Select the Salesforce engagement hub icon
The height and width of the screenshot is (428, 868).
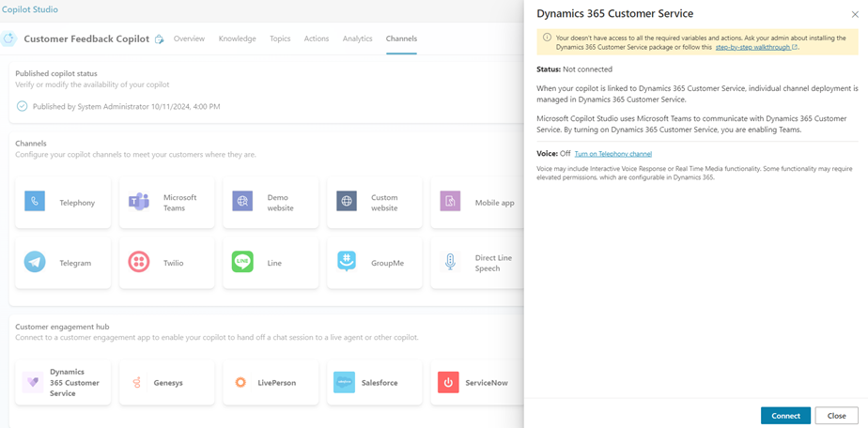tap(345, 382)
